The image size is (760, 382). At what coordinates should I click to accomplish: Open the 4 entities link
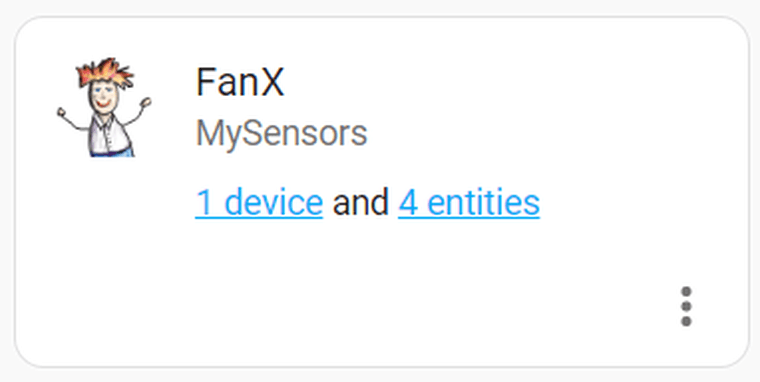[x=469, y=203]
